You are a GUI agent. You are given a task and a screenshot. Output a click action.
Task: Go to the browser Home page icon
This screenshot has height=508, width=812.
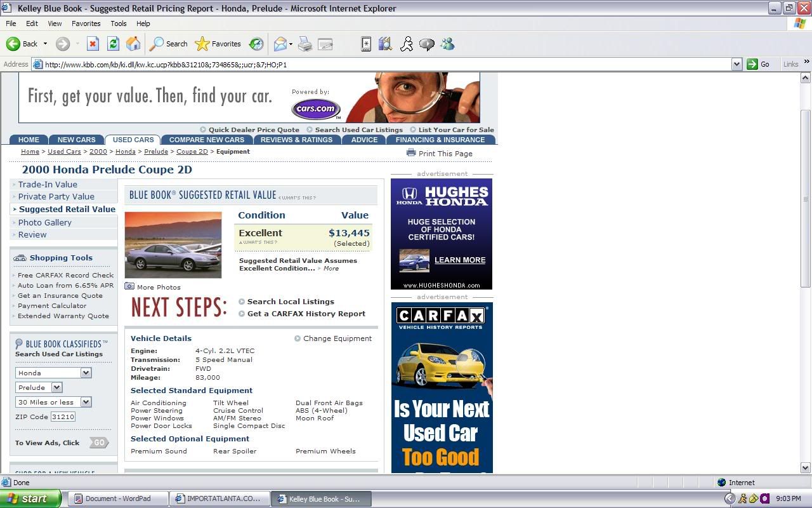pyautogui.click(x=133, y=44)
